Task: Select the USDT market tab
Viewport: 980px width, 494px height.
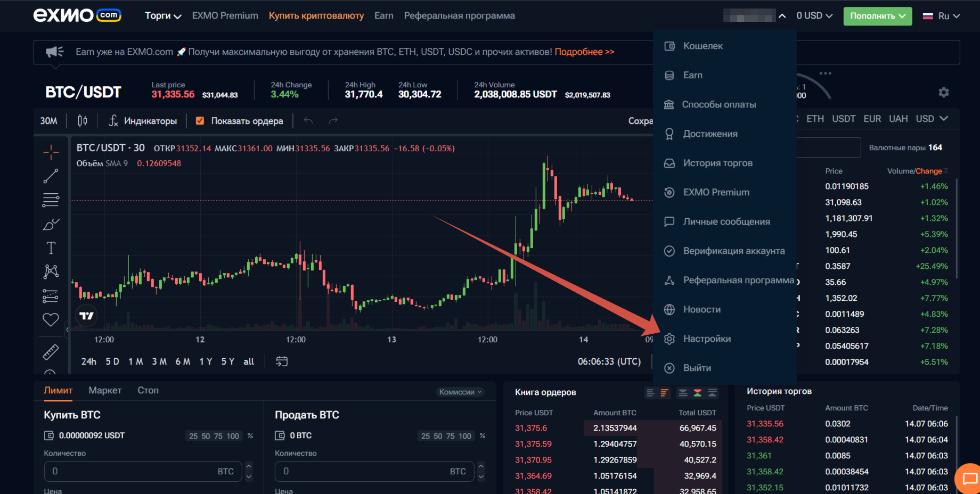Action: (844, 119)
